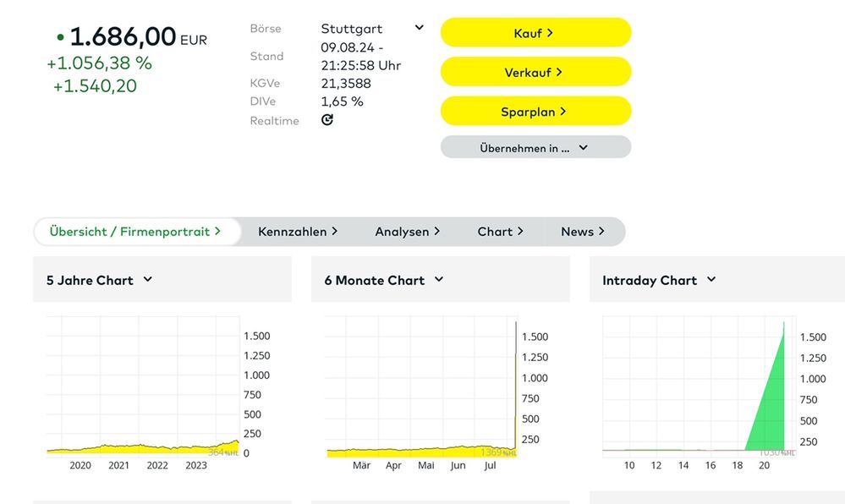Open the Analysen tab

(408, 232)
